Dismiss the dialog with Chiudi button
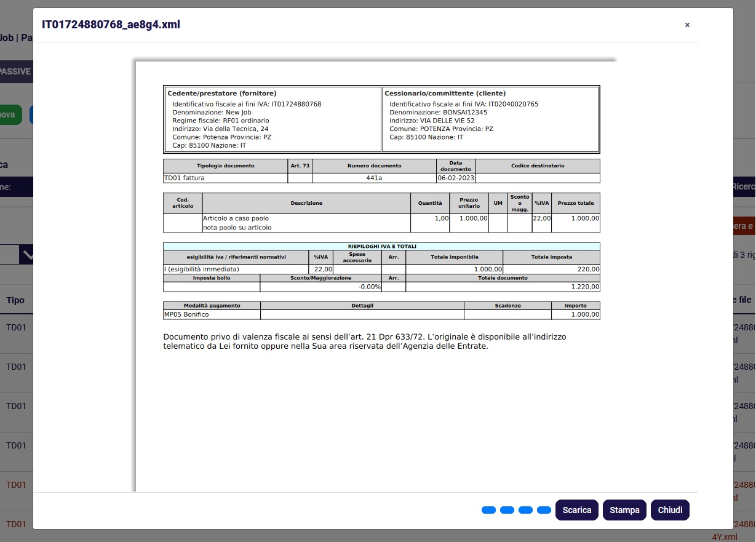This screenshot has width=756, height=542. tap(670, 510)
